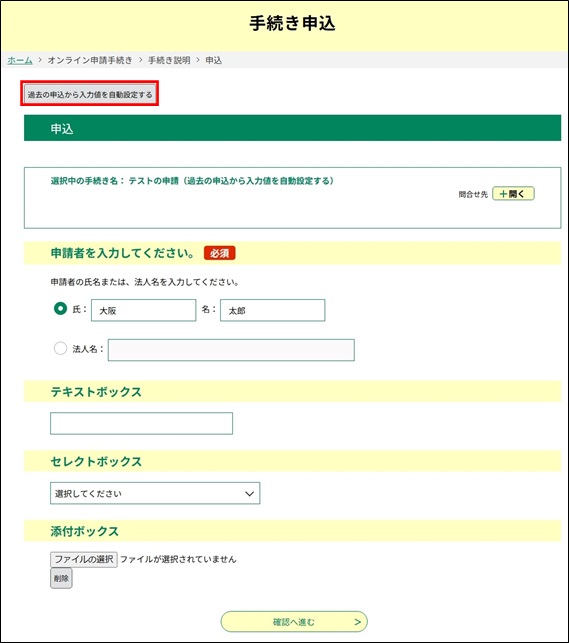This screenshot has width=569, height=643.
Task: Select the 法人名 radio button
Action: click(60, 349)
